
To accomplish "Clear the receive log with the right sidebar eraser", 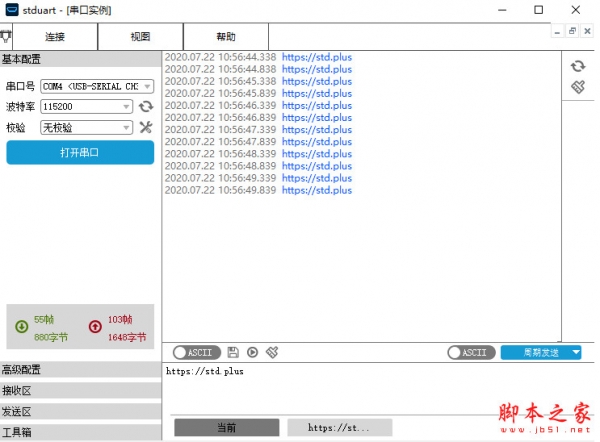I will (x=578, y=87).
